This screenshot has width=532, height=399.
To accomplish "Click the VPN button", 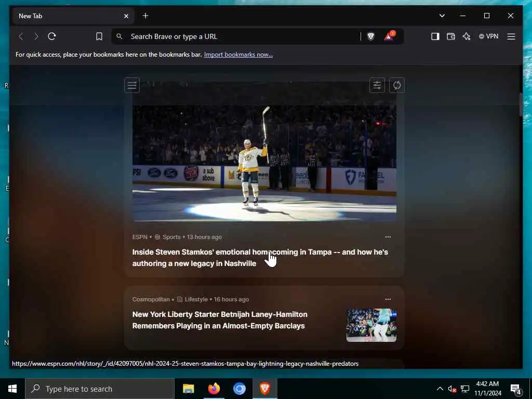I will click(x=488, y=36).
